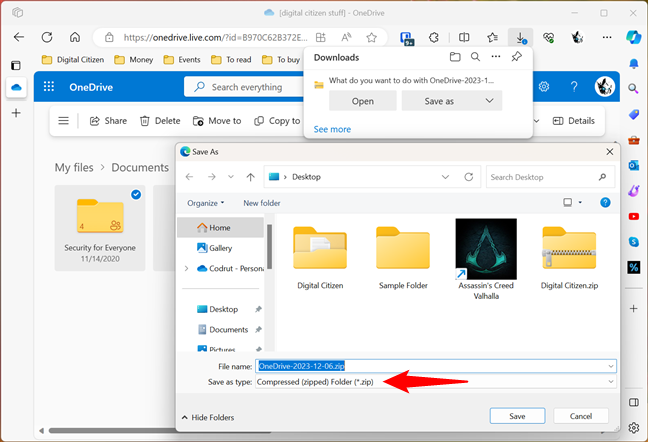648x442 pixels.
Task: Search downloads using magnifier icon
Action: tap(475, 57)
